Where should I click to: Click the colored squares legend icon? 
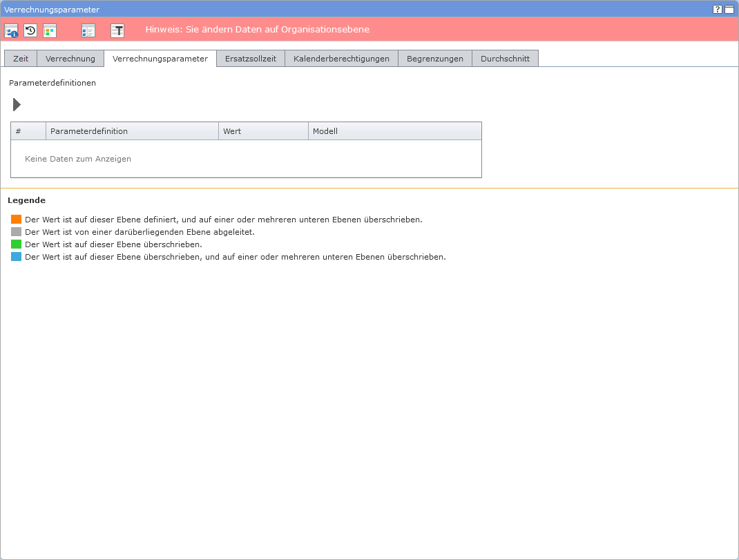(50, 30)
